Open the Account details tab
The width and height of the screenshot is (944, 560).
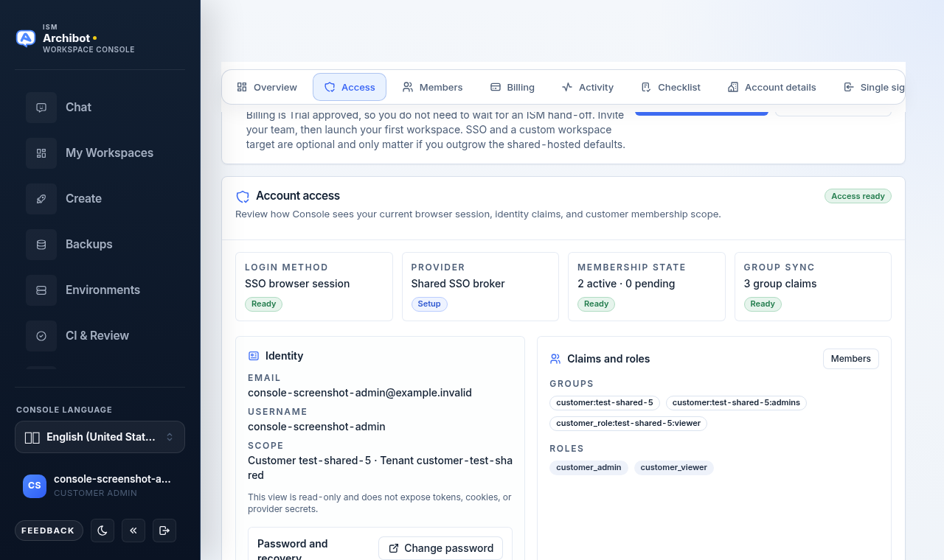pos(772,87)
